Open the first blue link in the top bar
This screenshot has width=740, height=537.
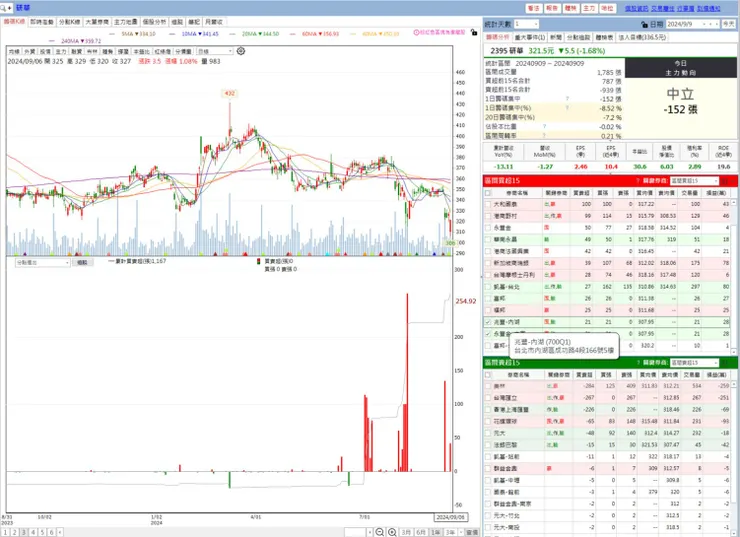[x=636, y=8]
